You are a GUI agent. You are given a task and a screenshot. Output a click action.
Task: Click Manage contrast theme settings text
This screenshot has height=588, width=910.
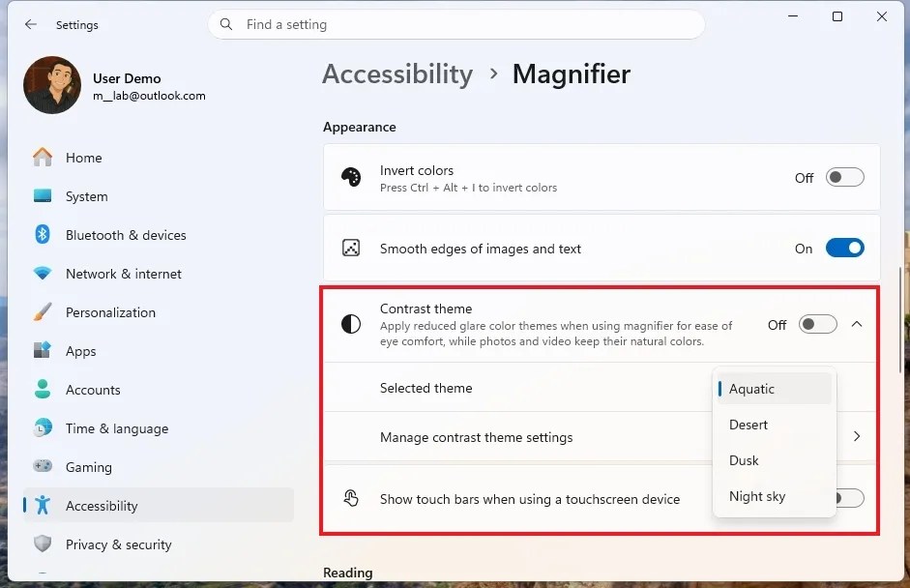476,438
